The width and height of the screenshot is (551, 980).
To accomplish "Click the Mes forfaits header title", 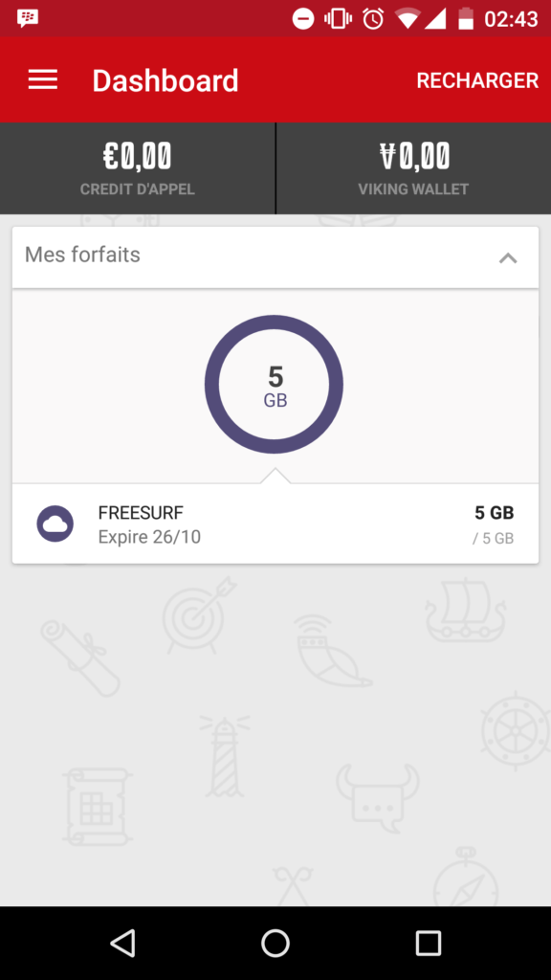I will (x=82, y=255).
